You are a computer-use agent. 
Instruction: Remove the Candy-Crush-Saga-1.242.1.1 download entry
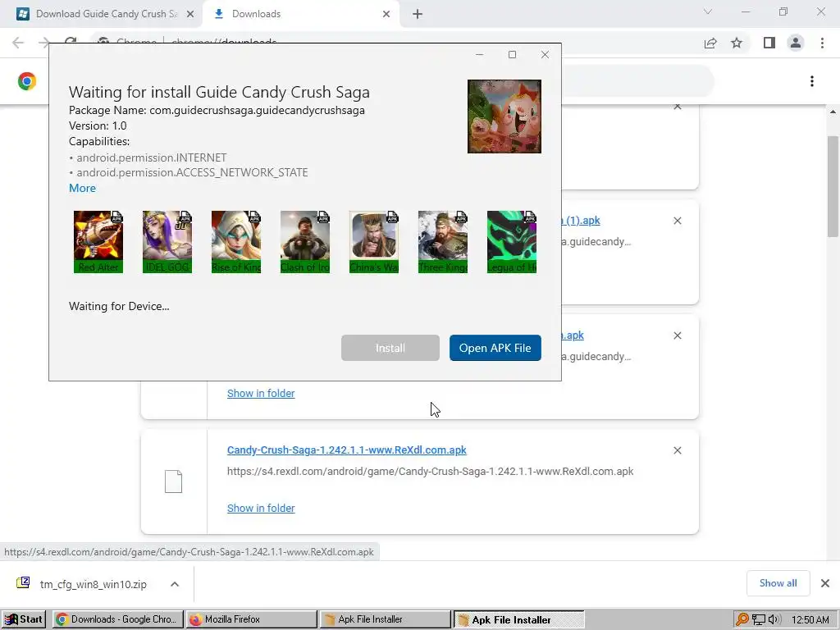pos(677,450)
